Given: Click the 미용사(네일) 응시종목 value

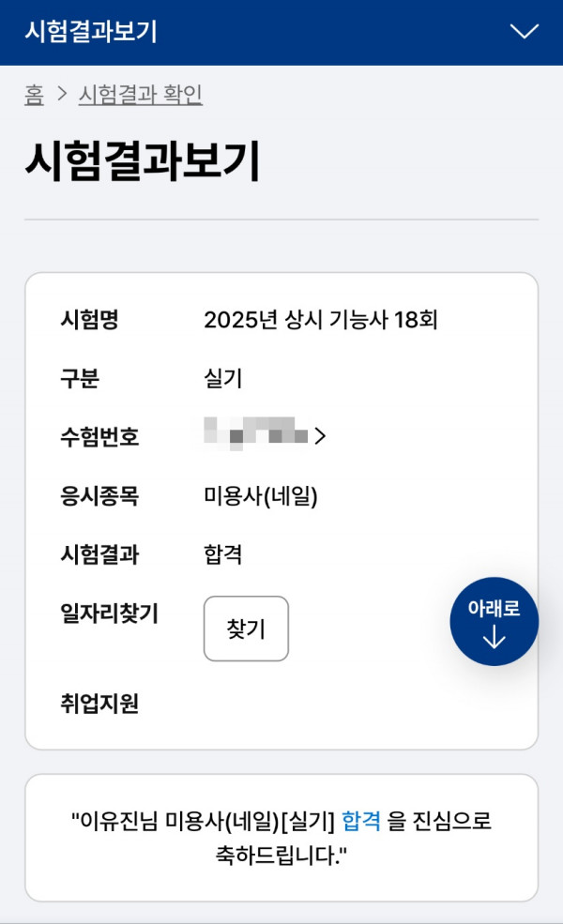Looking at the screenshot, I should point(261,495).
